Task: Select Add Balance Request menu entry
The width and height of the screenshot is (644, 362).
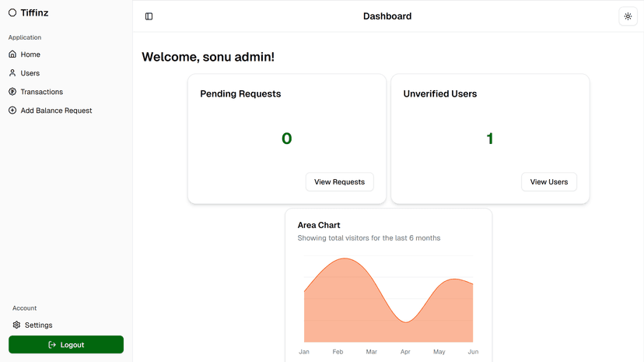Action: click(x=56, y=111)
